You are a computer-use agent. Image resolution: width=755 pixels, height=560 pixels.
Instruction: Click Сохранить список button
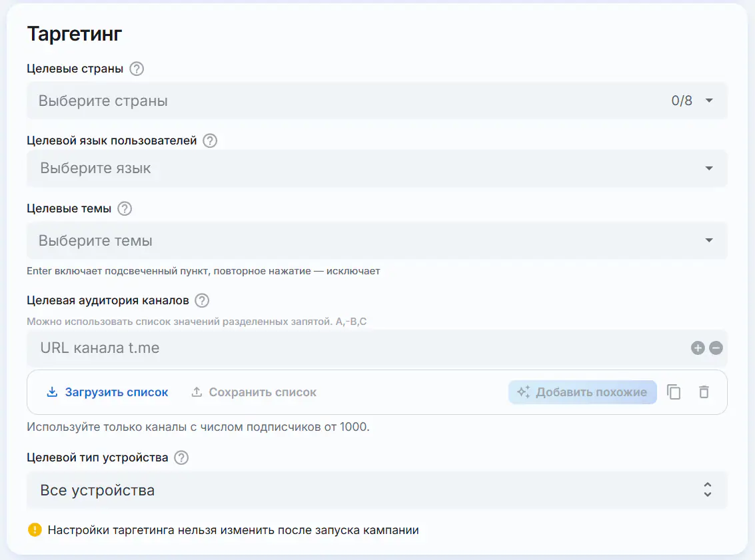click(254, 393)
